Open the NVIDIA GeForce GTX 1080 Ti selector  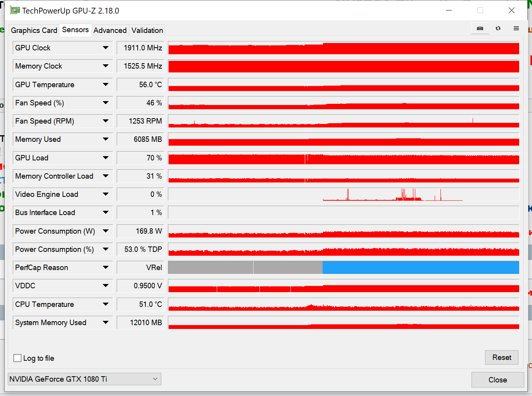coord(85,379)
